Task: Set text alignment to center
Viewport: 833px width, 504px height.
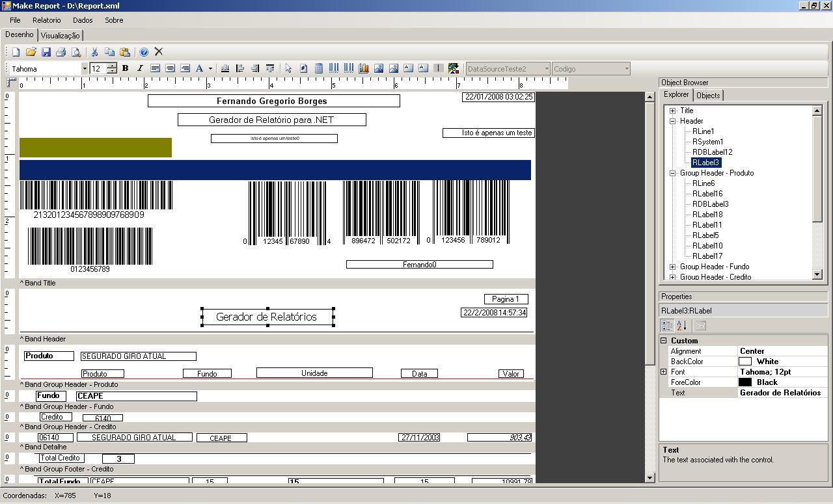Action: click(x=170, y=68)
